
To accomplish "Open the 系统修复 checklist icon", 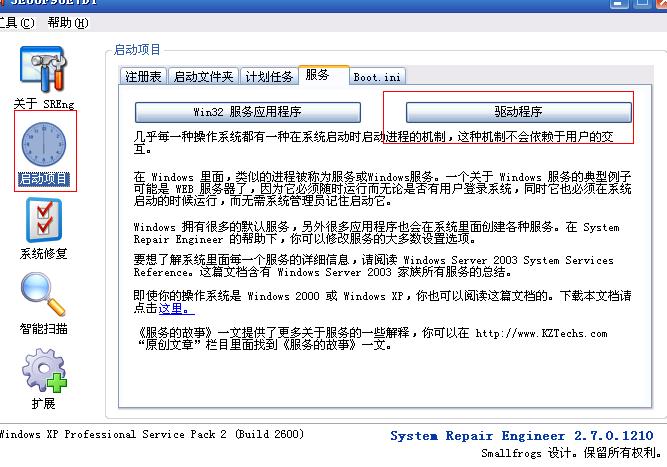I will [44, 220].
